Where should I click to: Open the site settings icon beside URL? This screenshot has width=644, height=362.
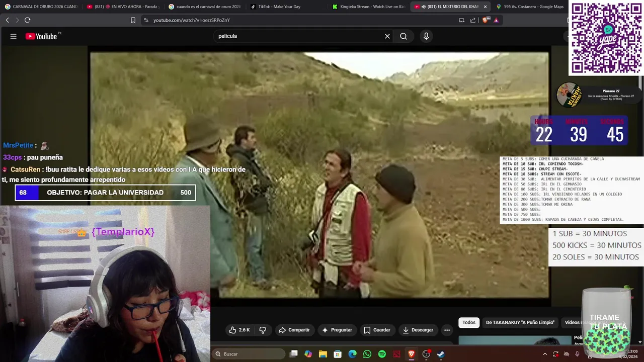146,20
